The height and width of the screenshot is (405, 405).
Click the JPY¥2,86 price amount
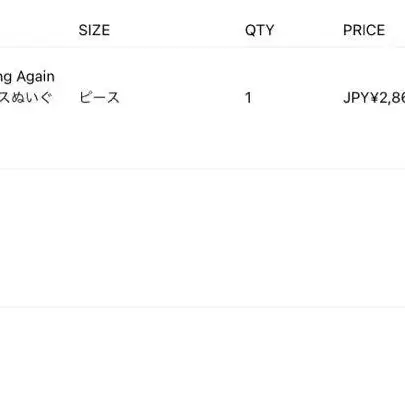[x=374, y=98]
